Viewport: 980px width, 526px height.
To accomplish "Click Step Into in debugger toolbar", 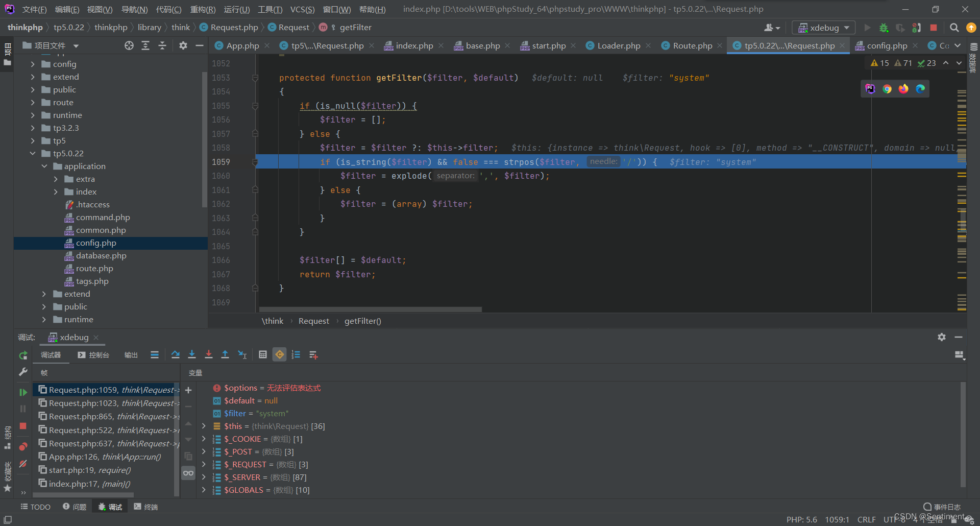I will click(x=192, y=354).
